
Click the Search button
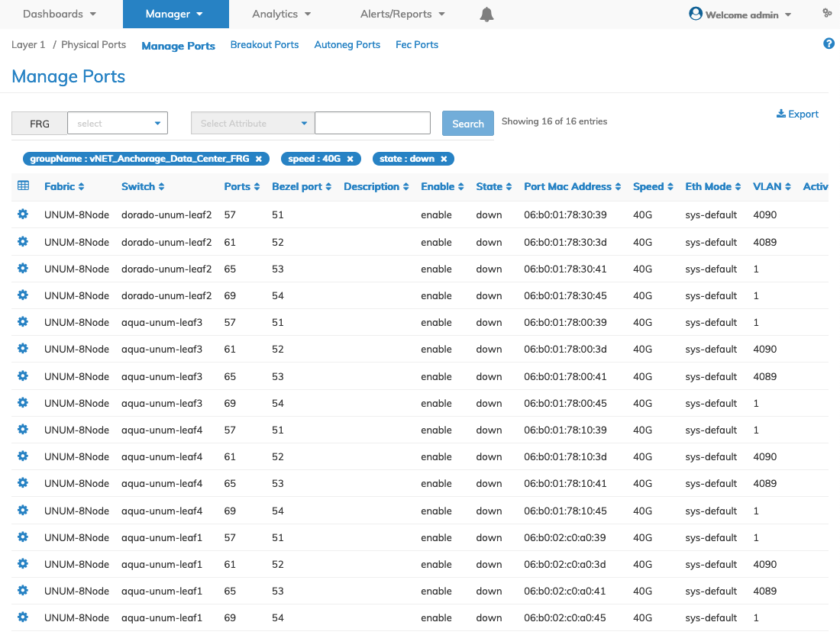[467, 123]
